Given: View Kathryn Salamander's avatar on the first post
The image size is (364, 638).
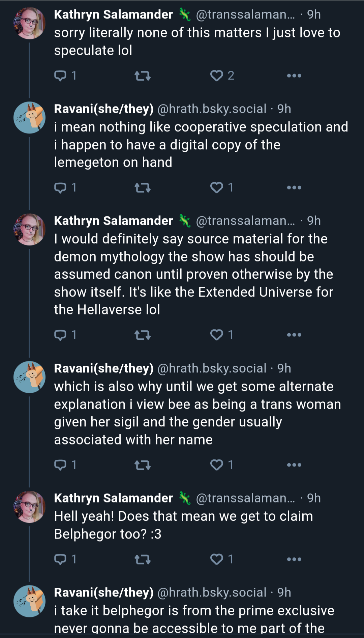Looking at the screenshot, I should (x=29, y=23).
